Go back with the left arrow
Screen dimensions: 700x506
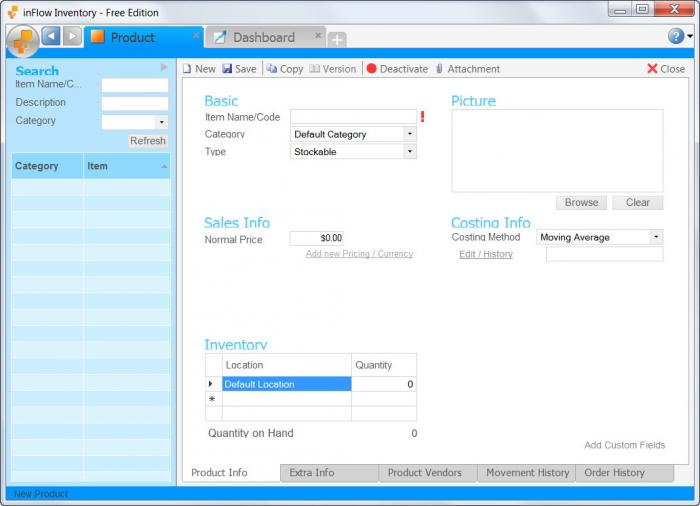51,36
